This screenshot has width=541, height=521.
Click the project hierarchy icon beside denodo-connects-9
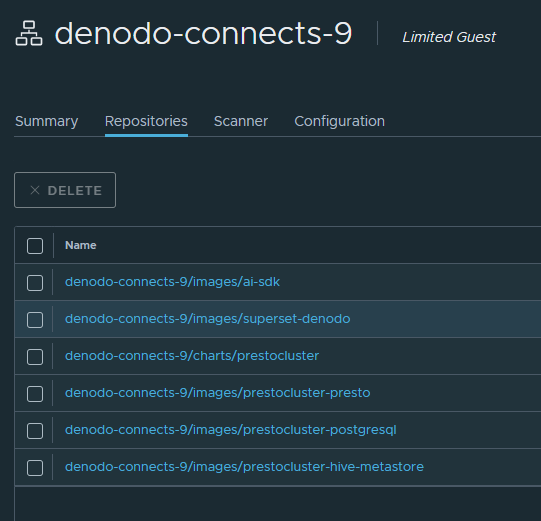(29, 33)
